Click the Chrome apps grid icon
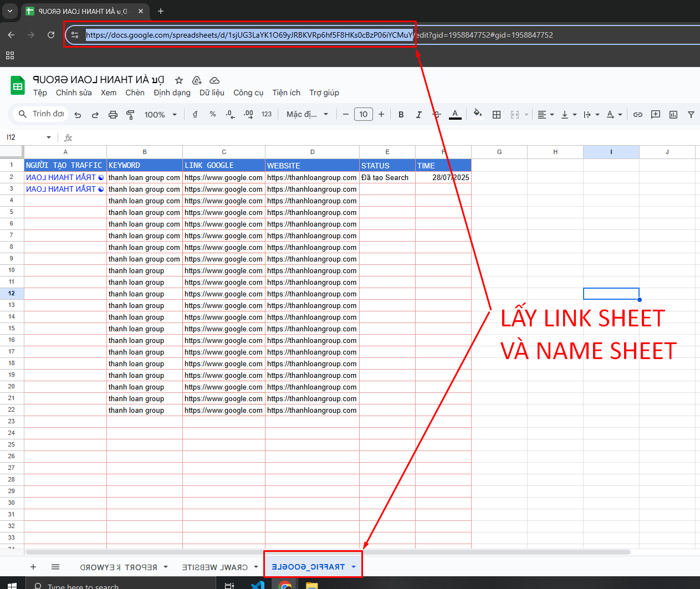Screen dimensions: 700x589 [10, 55]
